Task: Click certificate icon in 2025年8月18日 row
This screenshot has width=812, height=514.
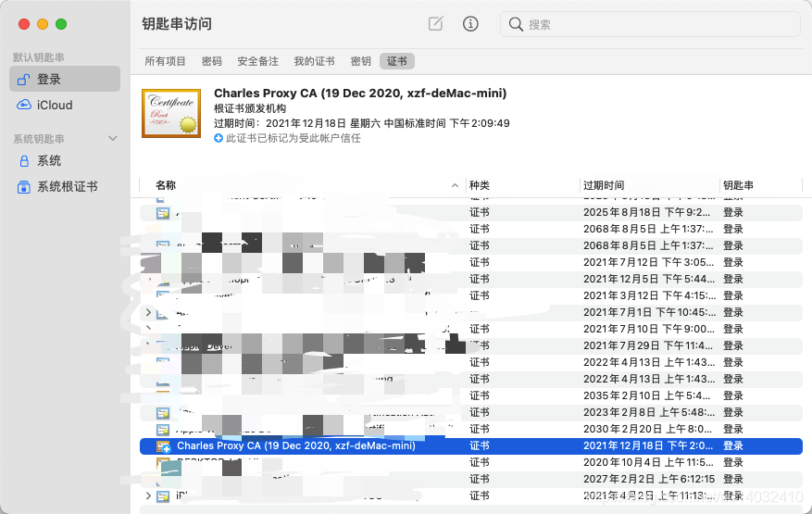Action: pyautogui.click(x=163, y=213)
